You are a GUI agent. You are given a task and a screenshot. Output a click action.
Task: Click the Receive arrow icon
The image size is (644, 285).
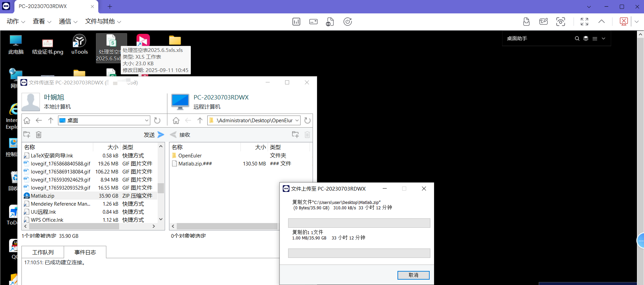point(173,135)
